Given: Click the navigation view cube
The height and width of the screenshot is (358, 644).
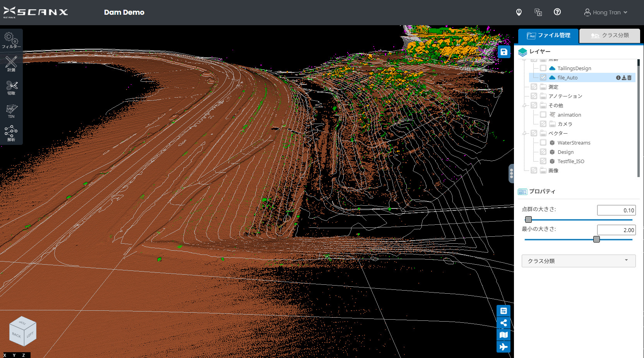Looking at the screenshot, I should pyautogui.click(x=22, y=331).
